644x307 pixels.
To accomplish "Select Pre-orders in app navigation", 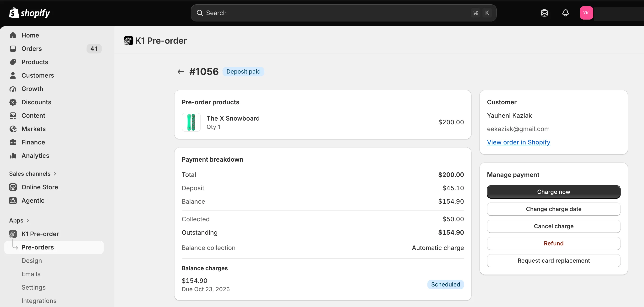I will [x=54, y=247].
